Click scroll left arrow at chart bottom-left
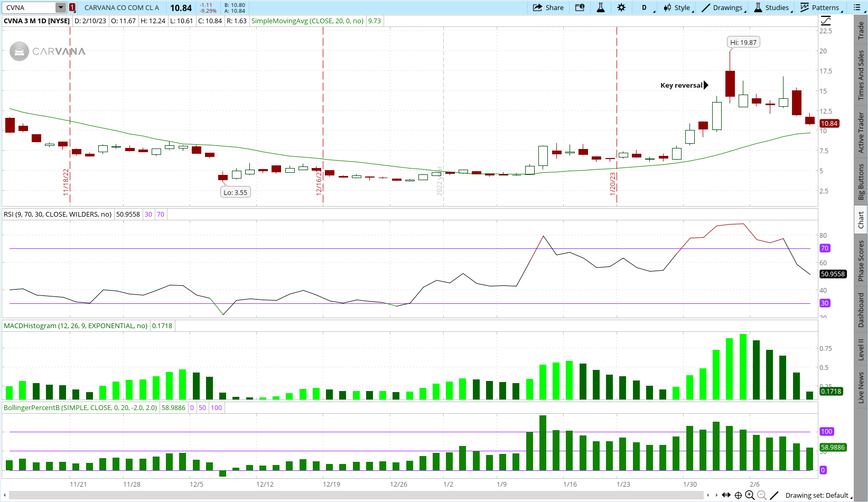This screenshot has height=502, width=868. [5, 495]
